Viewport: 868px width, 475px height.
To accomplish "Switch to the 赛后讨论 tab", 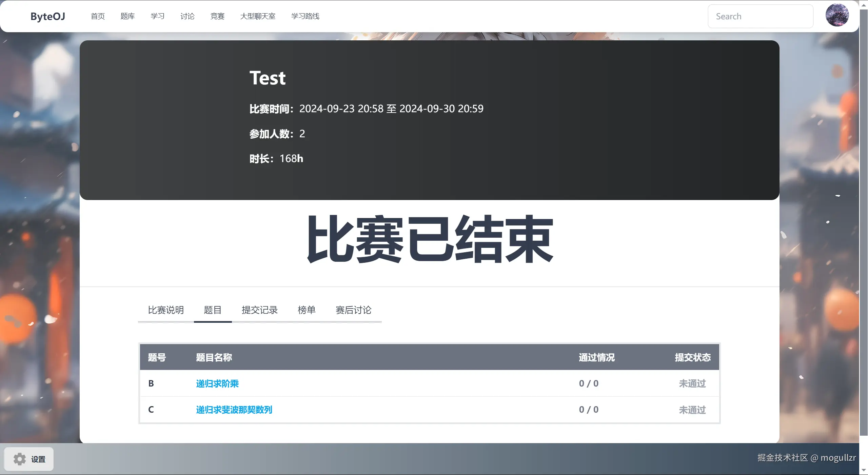I will [353, 310].
